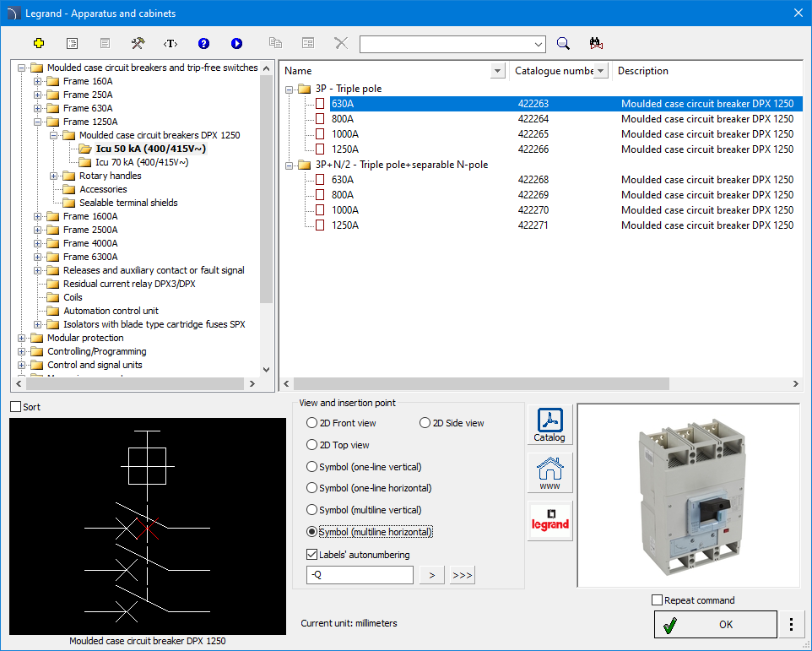Close the Legrand dialog window

(x=798, y=13)
